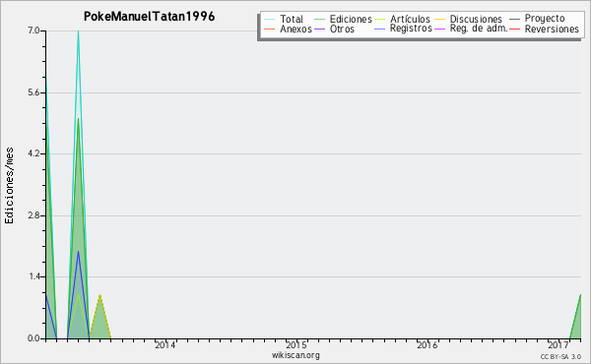Image resolution: width=591 pixels, height=364 pixels.
Task: Click the Ediciones/mes axis label
Action: tap(9, 186)
